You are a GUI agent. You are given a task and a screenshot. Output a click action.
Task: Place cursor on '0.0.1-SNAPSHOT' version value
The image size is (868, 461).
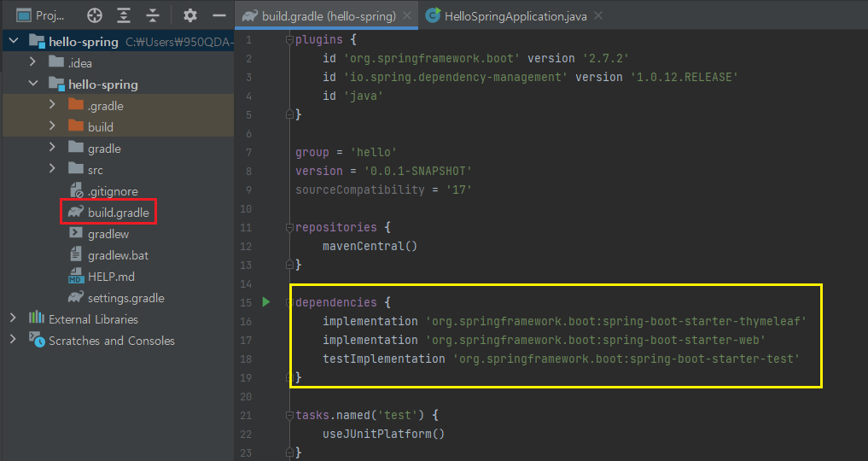point(418,171)
